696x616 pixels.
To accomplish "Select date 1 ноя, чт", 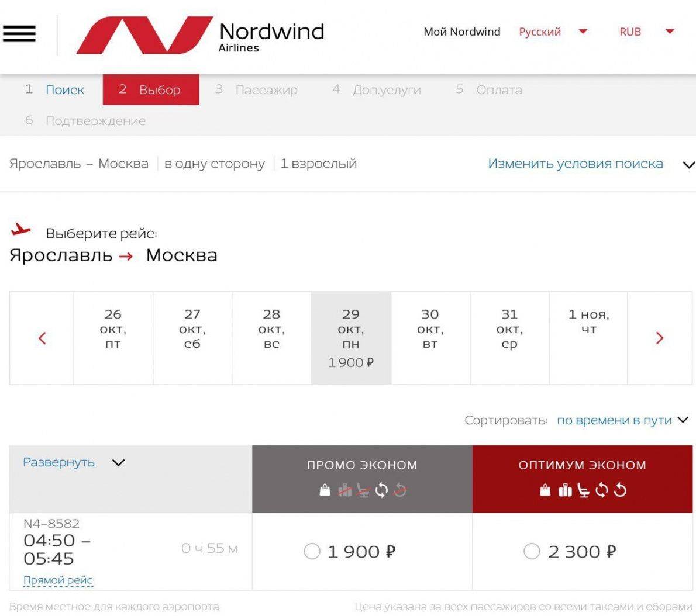I will [x=588, y=338].
